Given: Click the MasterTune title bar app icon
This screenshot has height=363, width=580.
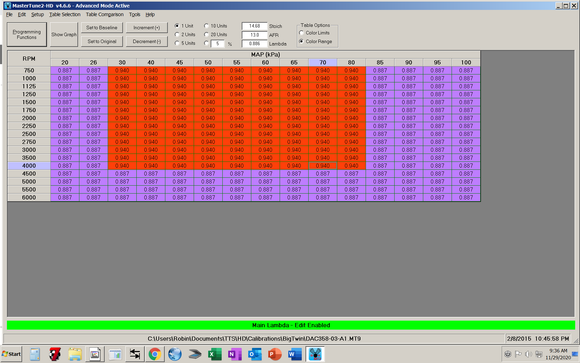Looking at the screenshot, I should [x=7, y=6].
